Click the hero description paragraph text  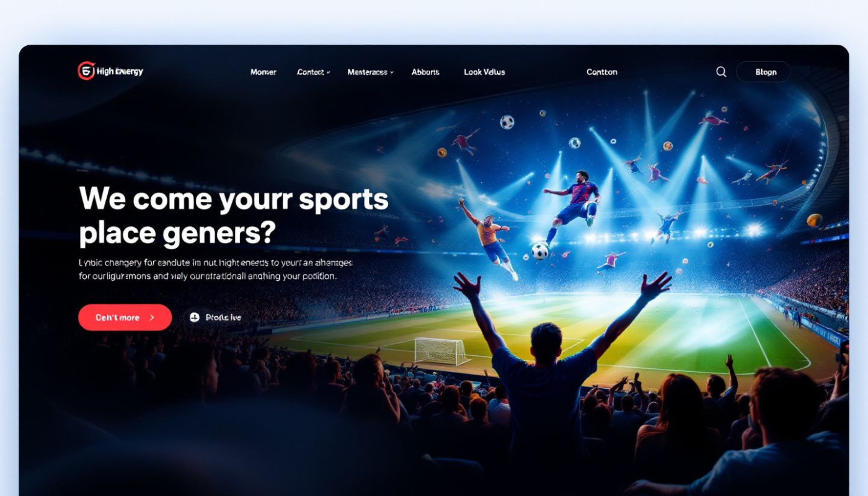(x=215, y=269)
